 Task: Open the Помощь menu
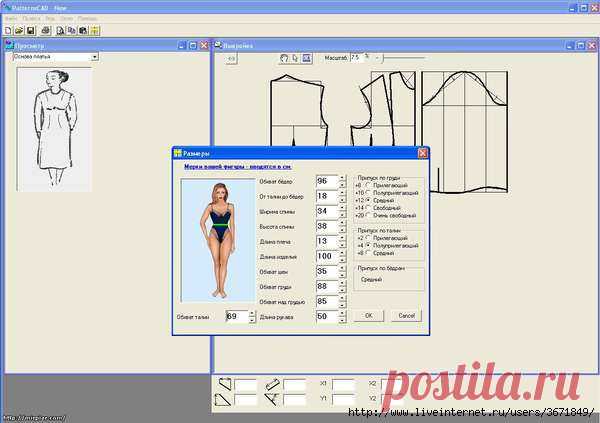tap(87, 18)
